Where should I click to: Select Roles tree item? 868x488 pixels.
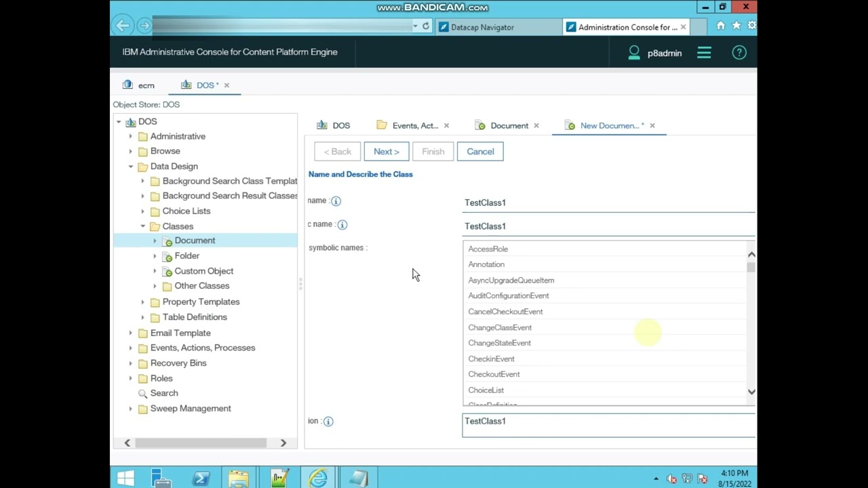coord(161,378)
